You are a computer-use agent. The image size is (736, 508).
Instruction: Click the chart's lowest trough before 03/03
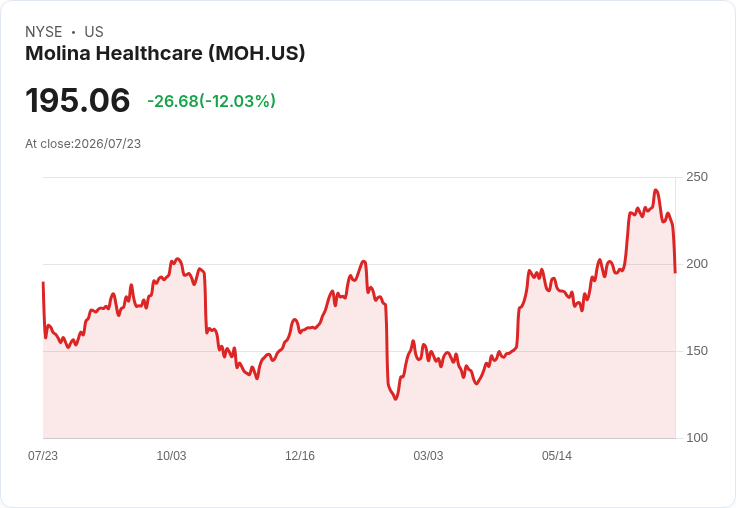tap(396, 399)
